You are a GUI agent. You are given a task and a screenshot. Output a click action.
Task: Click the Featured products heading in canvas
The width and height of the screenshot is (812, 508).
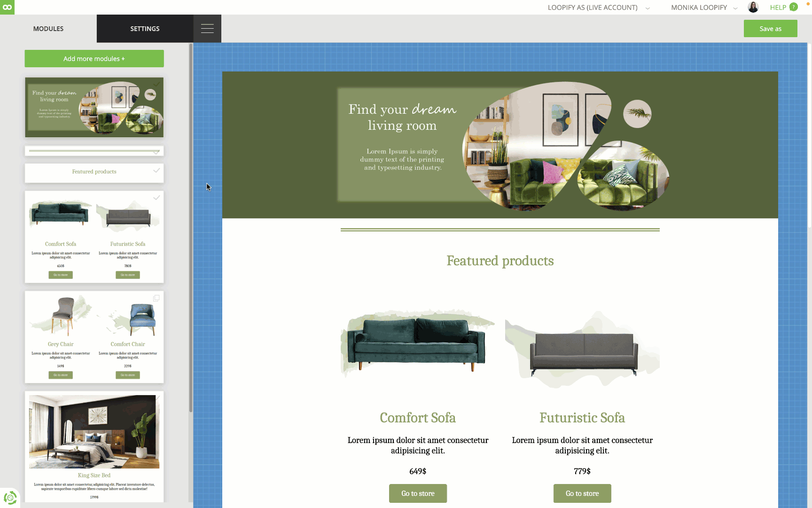click(x=500, y=261)
